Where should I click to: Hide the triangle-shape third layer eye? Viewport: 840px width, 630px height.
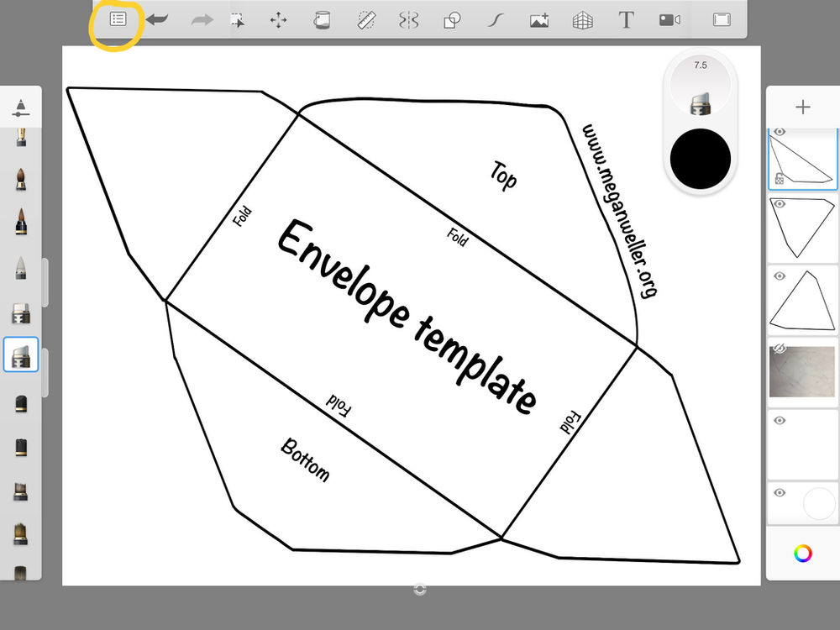pyautogui.click(x=780, y=276)
